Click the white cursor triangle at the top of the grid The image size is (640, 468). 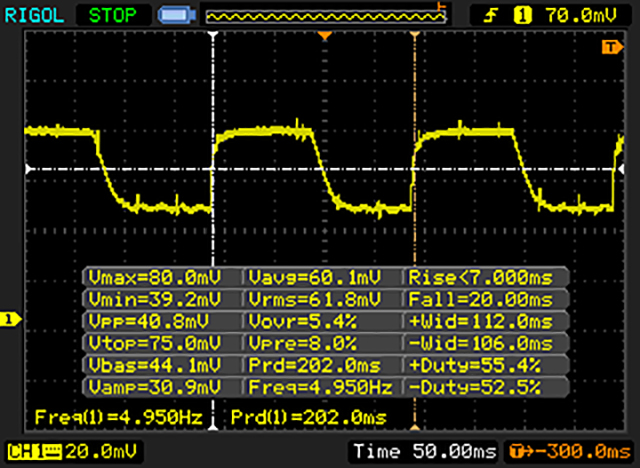coord(213,35)
